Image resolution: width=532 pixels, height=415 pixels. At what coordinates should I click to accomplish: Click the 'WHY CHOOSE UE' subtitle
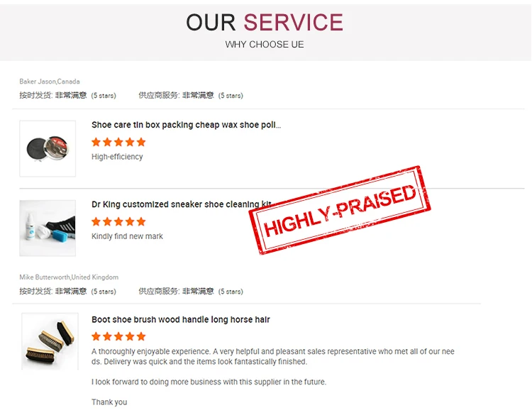tap(265, 45)
